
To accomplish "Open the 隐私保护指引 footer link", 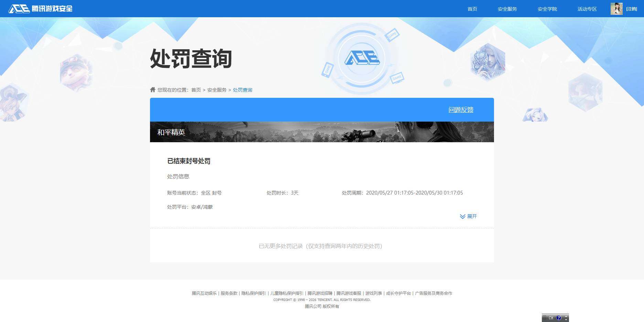I will tap(254, 293).
